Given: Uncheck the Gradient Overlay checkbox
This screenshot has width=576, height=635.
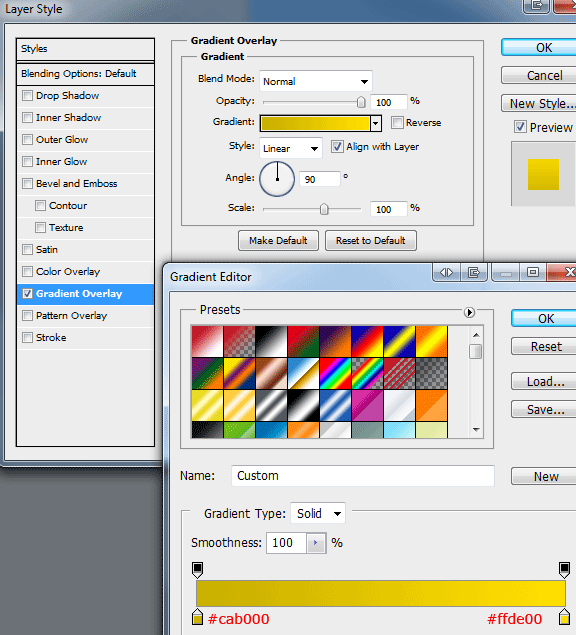Looking at the screenshot, I should [27, 294].
